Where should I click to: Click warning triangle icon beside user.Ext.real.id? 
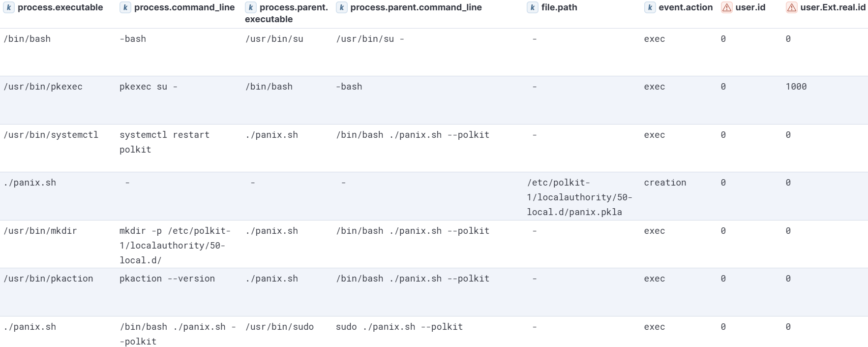coord(791,7)
